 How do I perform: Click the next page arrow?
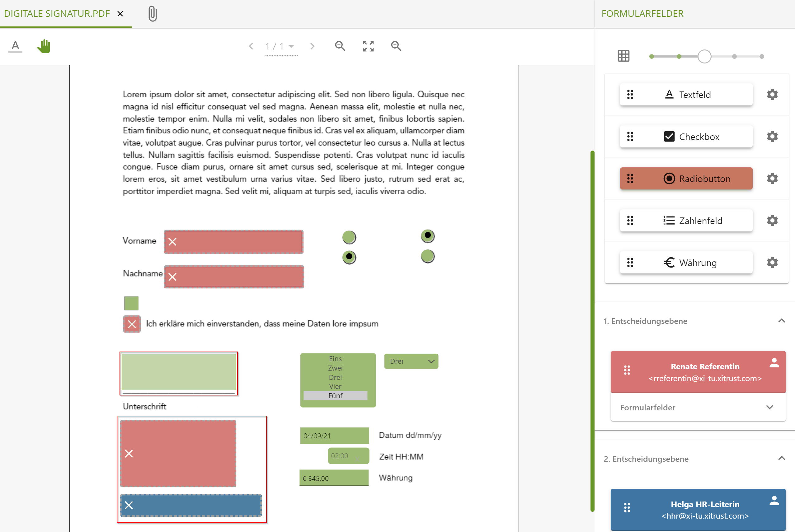tap(312, 46)
